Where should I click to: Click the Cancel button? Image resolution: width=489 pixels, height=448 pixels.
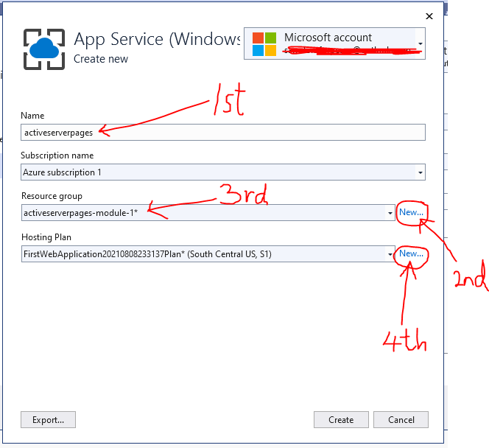401,420
